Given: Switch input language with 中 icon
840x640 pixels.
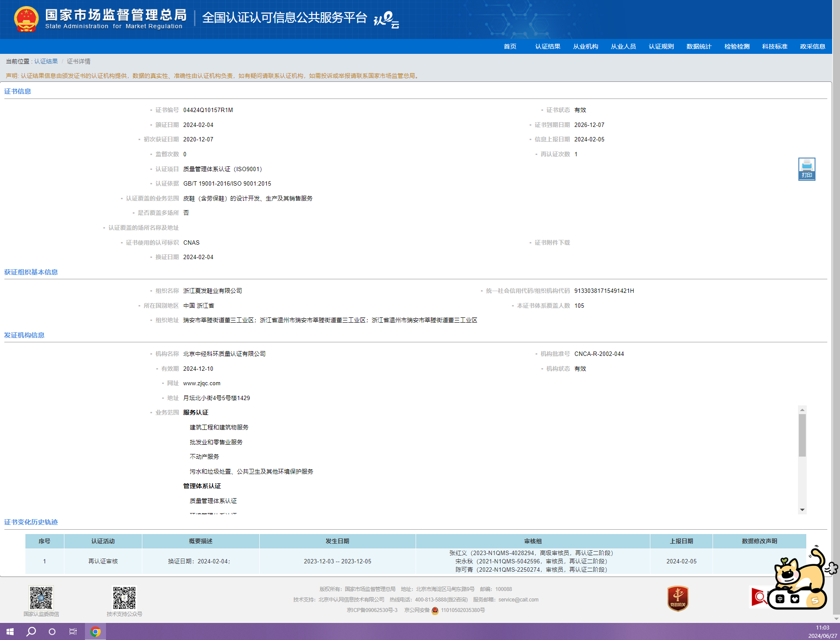Looking at the screenshot, I should pyautogui.click(x=780, y=599).
